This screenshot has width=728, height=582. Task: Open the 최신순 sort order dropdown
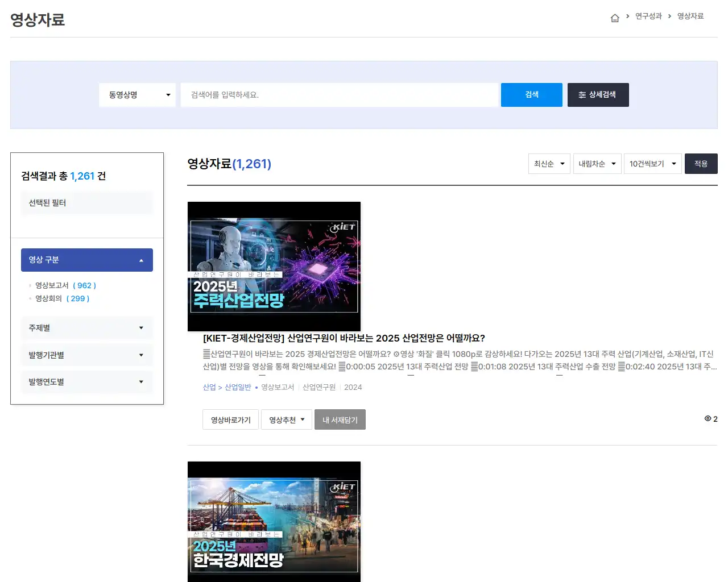click(548, 164)
